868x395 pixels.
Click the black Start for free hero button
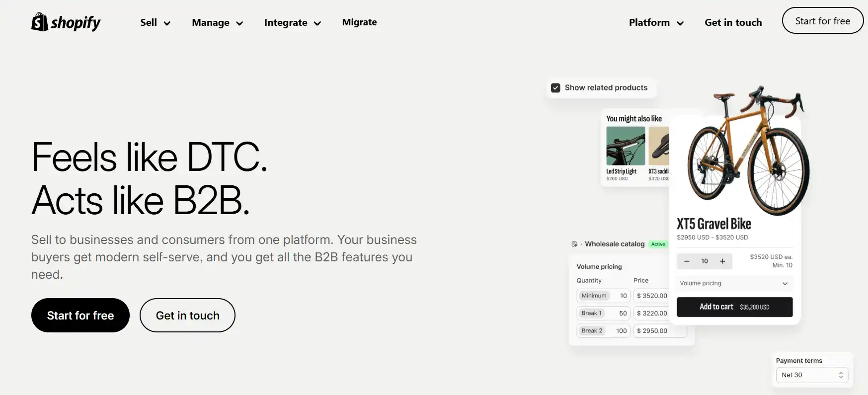(x=80, y=316)
